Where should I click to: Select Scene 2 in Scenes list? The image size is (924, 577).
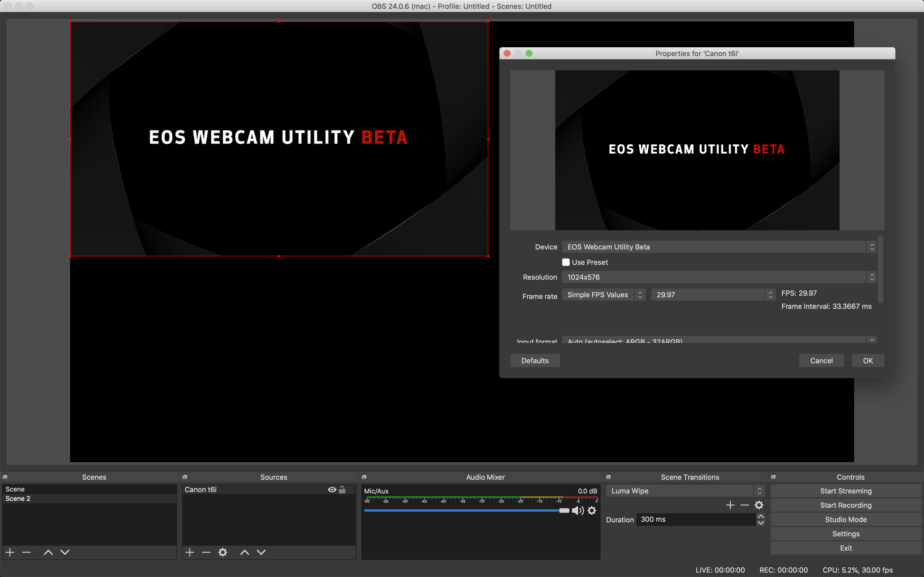coord(18,499)
